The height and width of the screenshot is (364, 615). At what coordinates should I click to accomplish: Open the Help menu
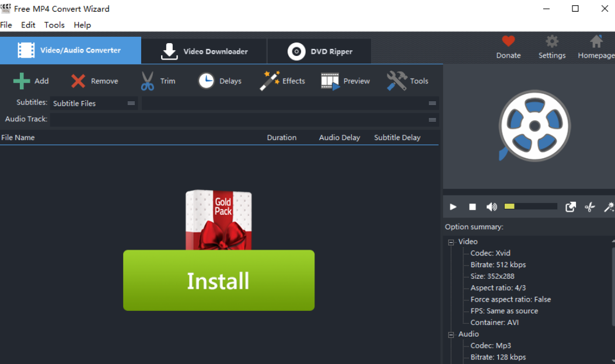pos(82,25)
